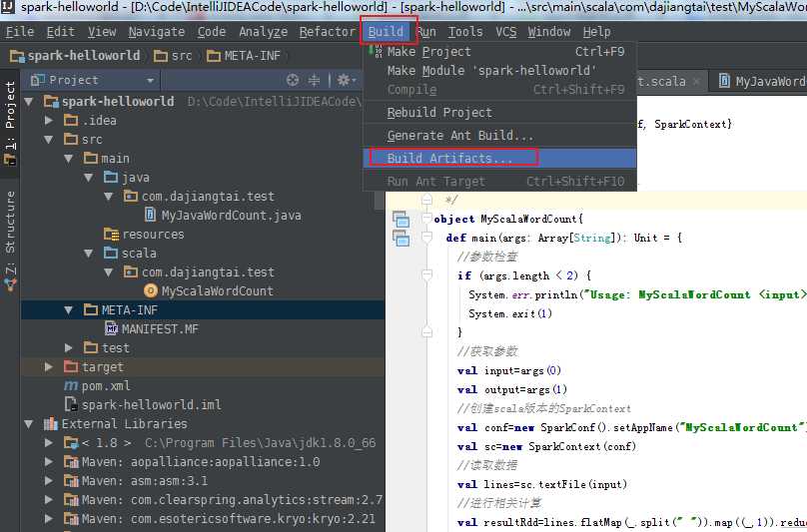
Task: Collapse the main folder
Action: point(69,159)
